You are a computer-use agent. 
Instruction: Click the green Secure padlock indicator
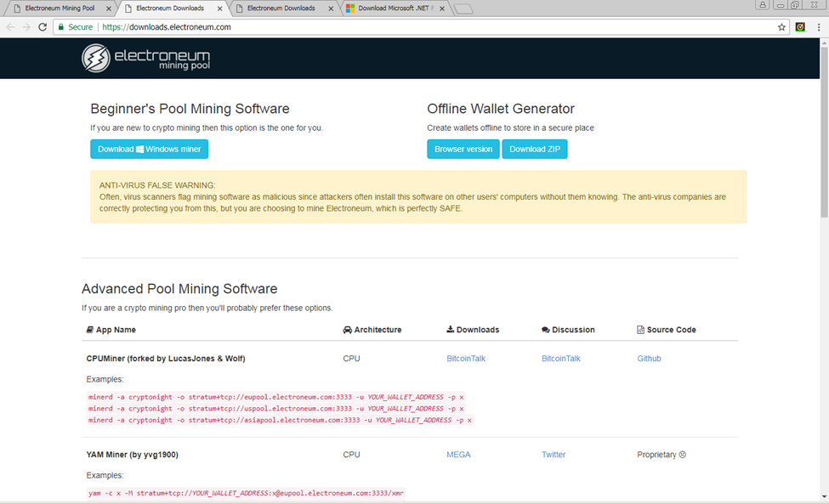coord(75,27)
